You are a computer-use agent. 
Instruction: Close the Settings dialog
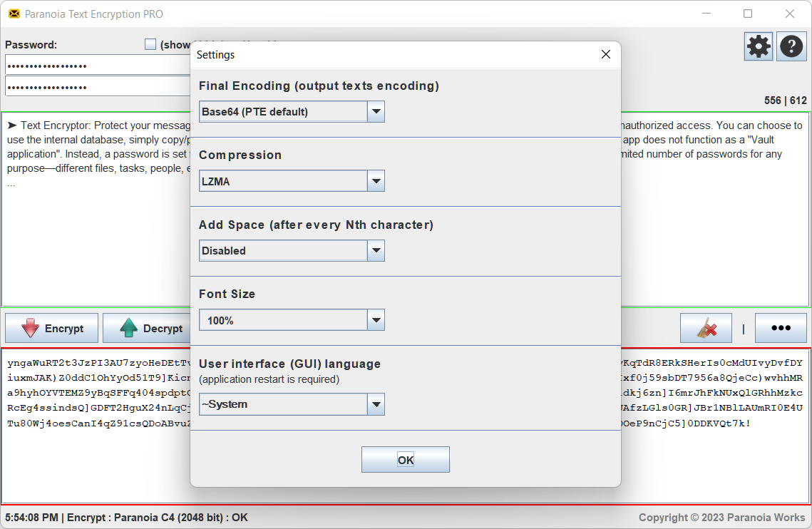pos(605,54)
